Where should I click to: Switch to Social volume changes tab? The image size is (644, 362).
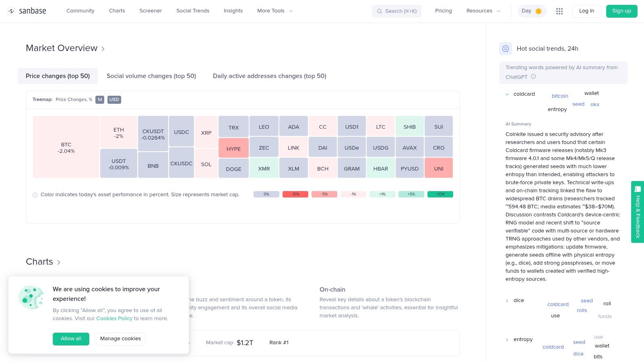pyautogui.click(x=151, y=76)
